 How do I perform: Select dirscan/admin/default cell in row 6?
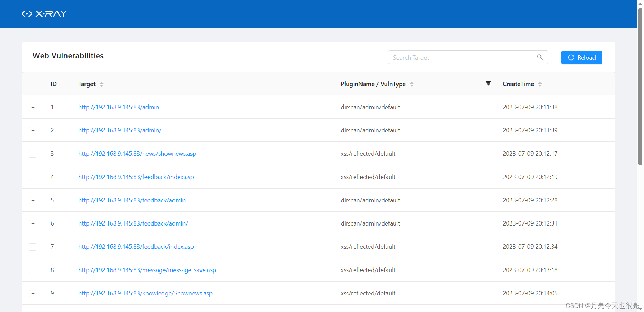tap(370, 223)
